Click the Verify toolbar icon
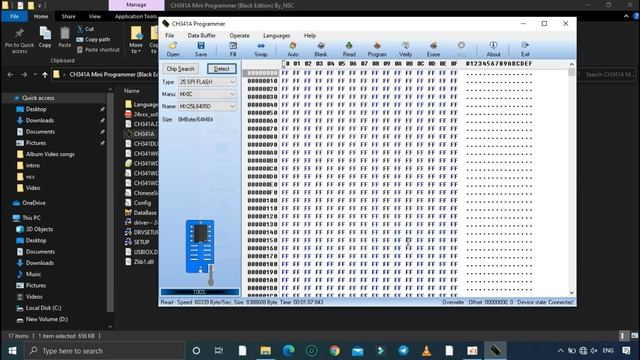This screenshot has height=360, width=640. click(x=405, y=49)
